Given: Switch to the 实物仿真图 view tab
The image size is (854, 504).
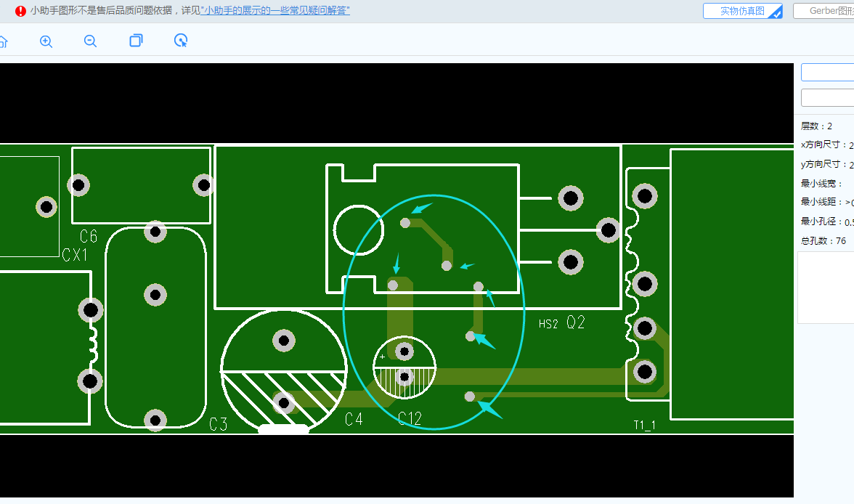Looking at the screenshot, I should pyautogui.click(x=742, y=11).
